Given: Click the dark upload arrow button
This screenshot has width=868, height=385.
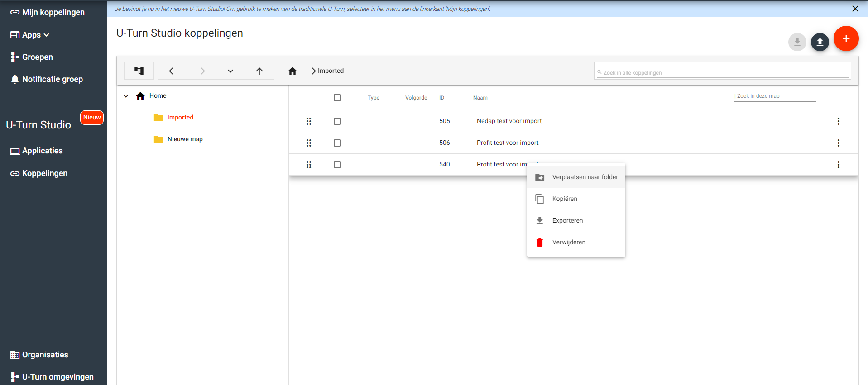Looking at the screenshot, I should [820, 42].
